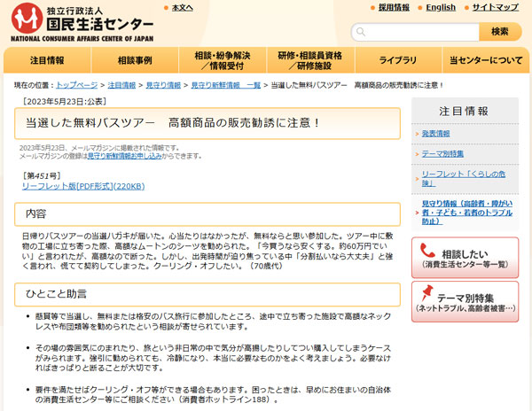Screen dimensions: 532x411
Task: Focus the site search text field
Action: 415,32
